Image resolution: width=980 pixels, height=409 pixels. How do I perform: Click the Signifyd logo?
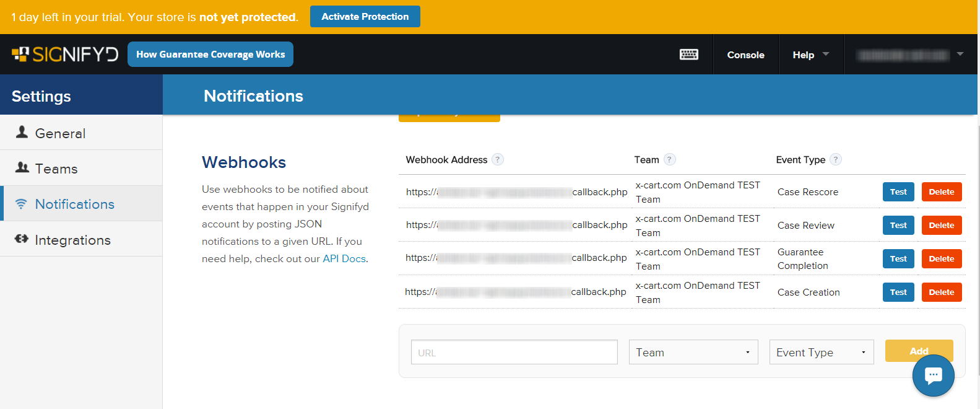[x=65, y=55]
